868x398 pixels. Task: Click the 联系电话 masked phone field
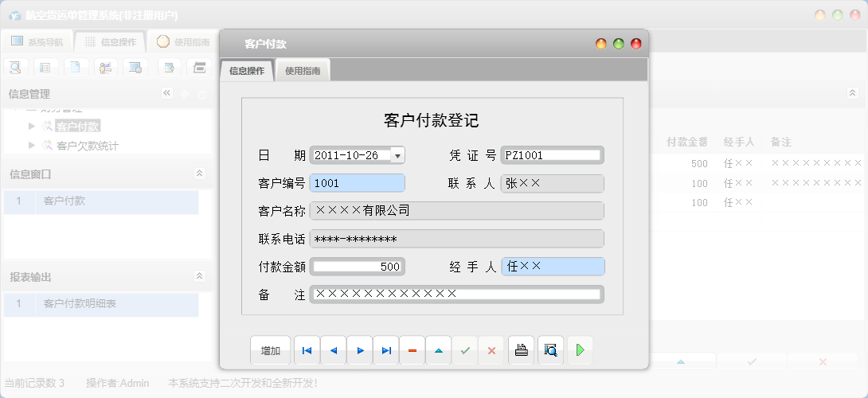pos(457,239)
